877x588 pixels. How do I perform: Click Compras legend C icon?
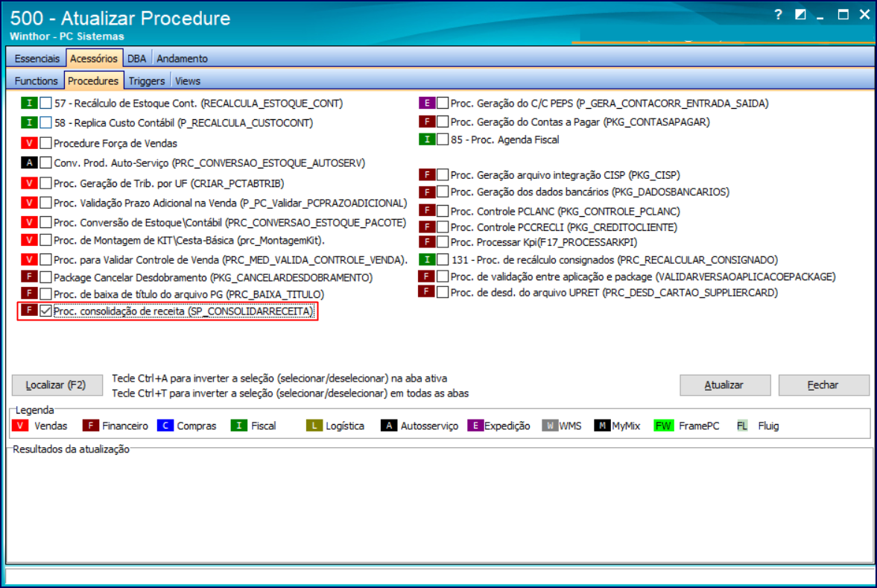coord(165,426)
